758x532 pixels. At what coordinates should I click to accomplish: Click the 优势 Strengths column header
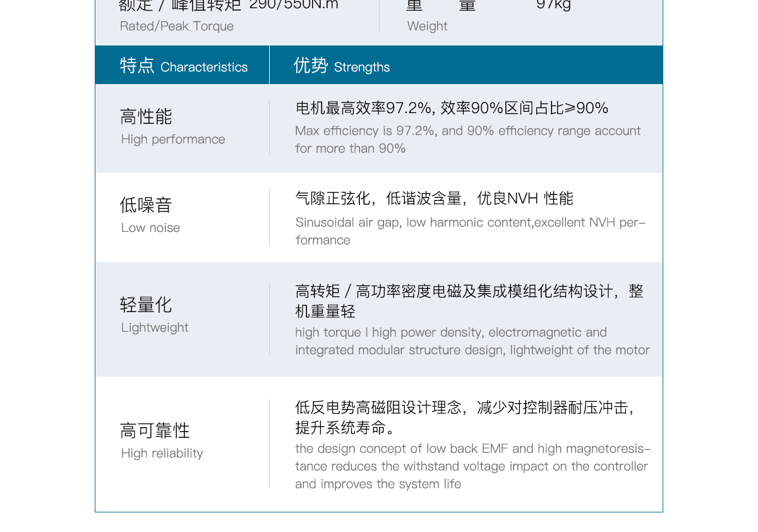coord(342,66)
